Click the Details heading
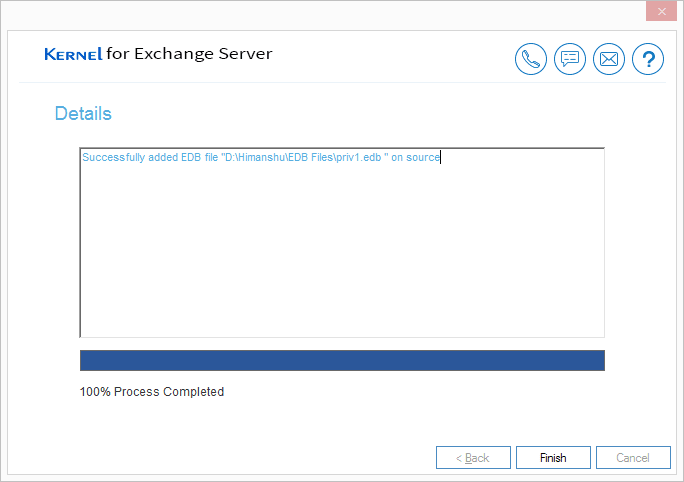 [83, 113]
